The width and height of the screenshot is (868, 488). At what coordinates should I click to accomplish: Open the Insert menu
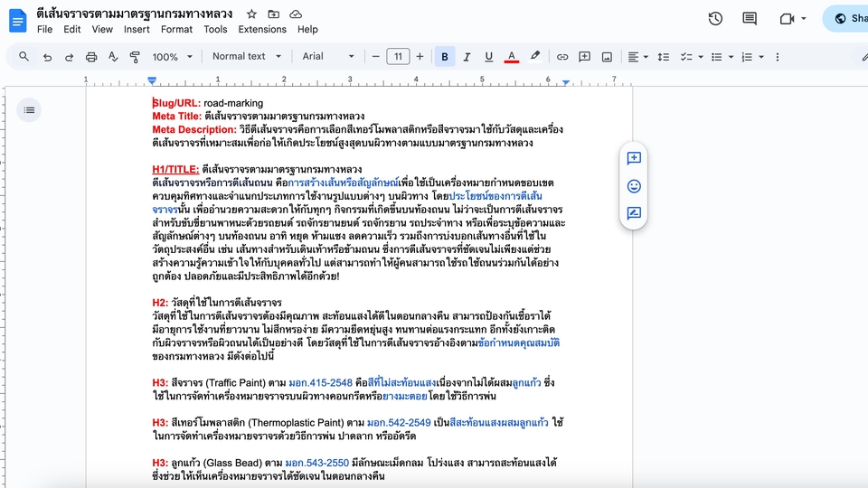(137, 29)
